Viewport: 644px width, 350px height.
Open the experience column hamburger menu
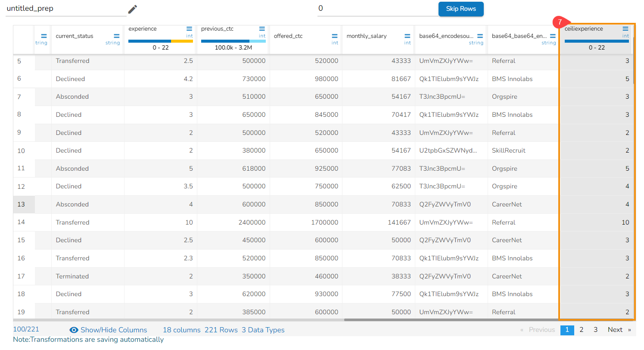point(189,29)
